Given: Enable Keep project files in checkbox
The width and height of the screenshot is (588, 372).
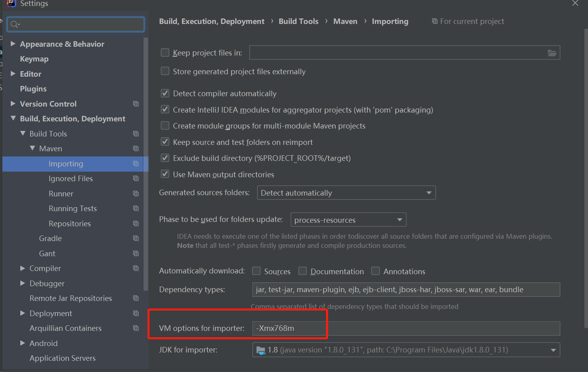Looking at the screenshot, I should click(165, 53).
